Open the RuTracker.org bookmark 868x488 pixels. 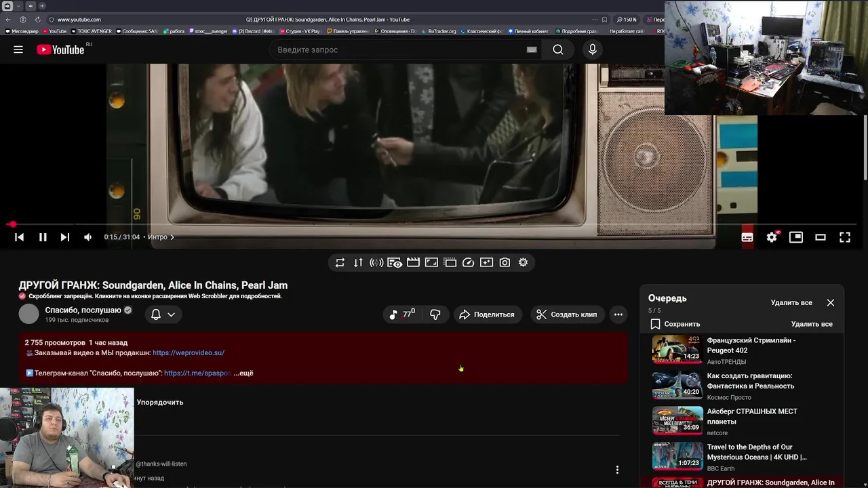[x=439, y=31]
